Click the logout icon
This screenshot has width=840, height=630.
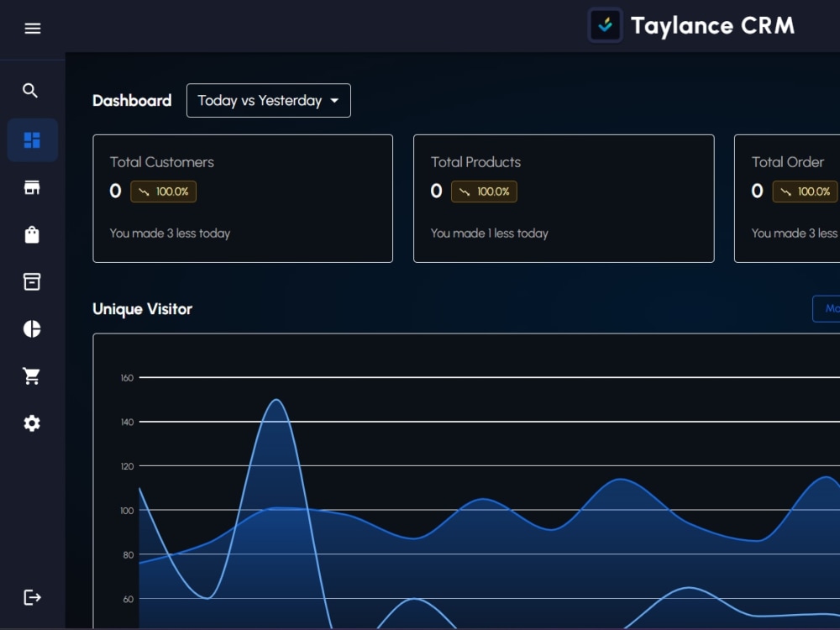(32, 596)
